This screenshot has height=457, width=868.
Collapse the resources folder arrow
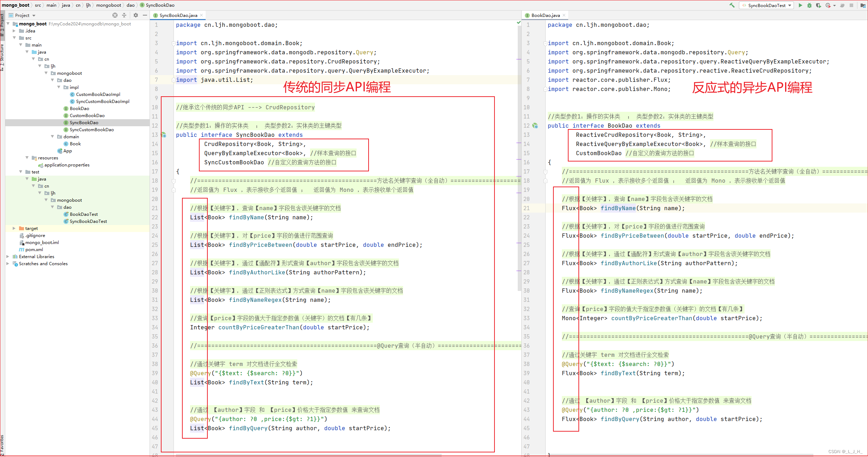pos(27,158)
